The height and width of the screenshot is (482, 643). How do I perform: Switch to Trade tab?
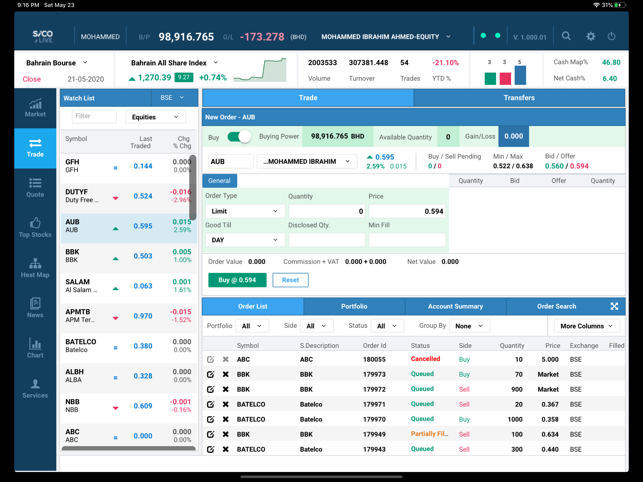pyautogui.click(x=308, y=98)
